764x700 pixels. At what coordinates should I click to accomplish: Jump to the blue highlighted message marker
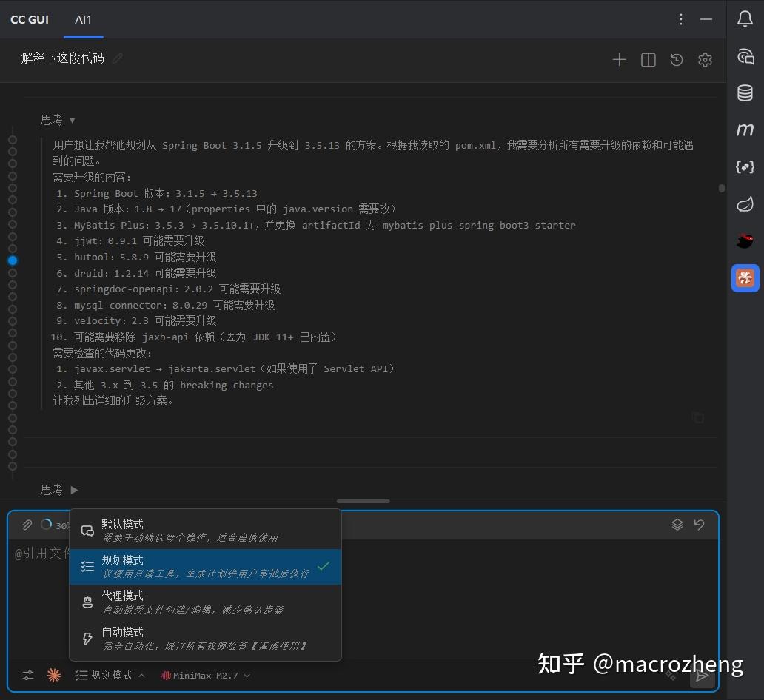coord(13,260)
